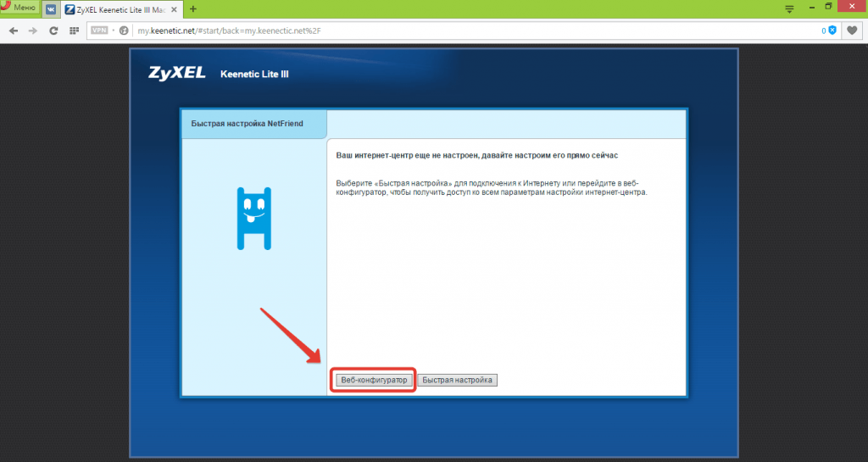Toggle the VPN badge
The image size is (868, 462).
pyautogui.click(x=99, y=31)
